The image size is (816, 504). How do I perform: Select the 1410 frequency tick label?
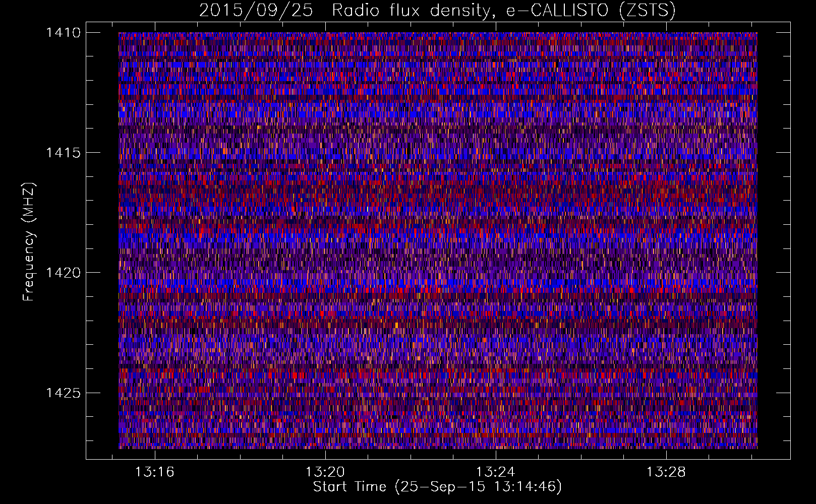[x=63, y=33]
